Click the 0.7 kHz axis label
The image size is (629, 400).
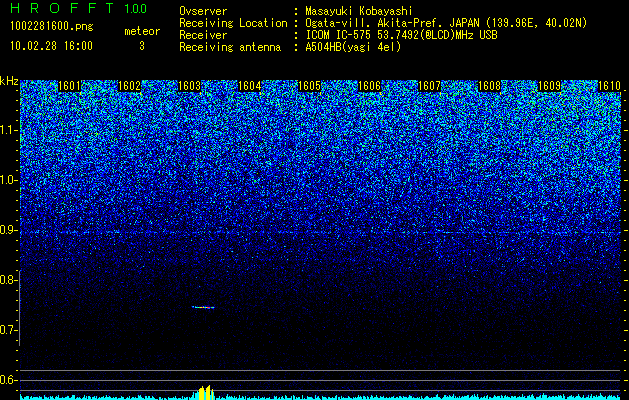pyautogui.click(x=7, y=330)
